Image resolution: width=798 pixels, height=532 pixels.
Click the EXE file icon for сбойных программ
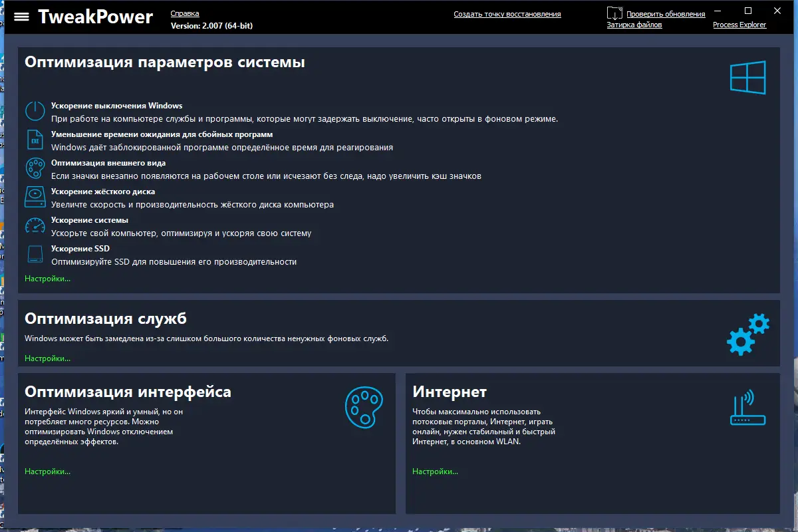tap(35, 140)
